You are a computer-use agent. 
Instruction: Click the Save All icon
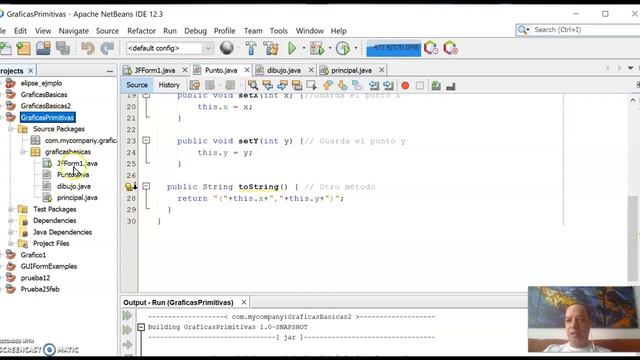click(x=63, y=48)
